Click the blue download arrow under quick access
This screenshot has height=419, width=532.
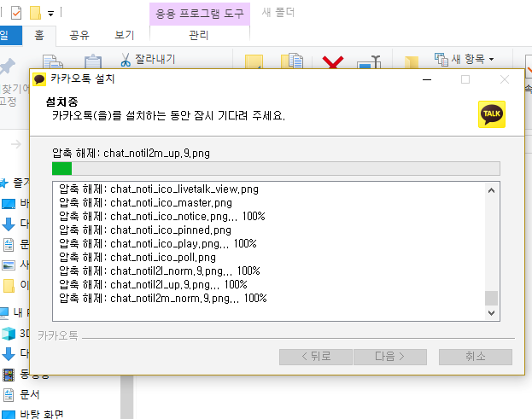pos(9,224)
